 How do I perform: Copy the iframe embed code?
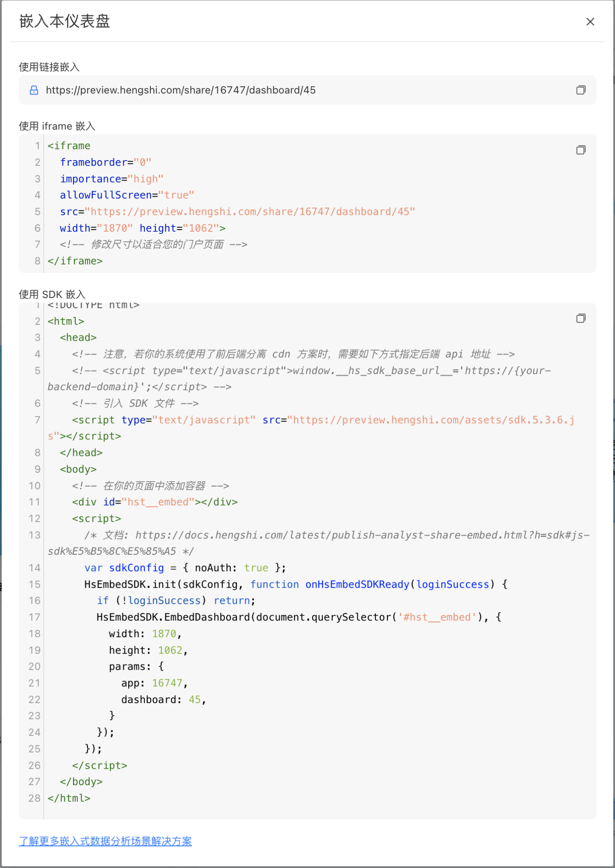581,150
